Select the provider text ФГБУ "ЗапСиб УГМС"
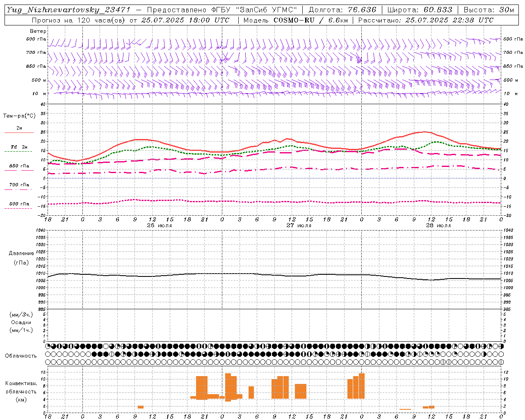The width and height of the screenshot is (525, 420). click(253, 10)
